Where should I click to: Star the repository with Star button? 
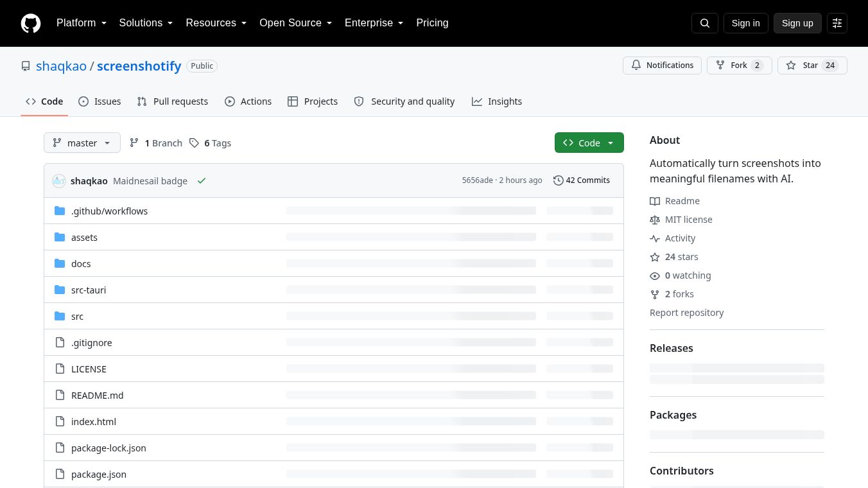pos(812,65)
